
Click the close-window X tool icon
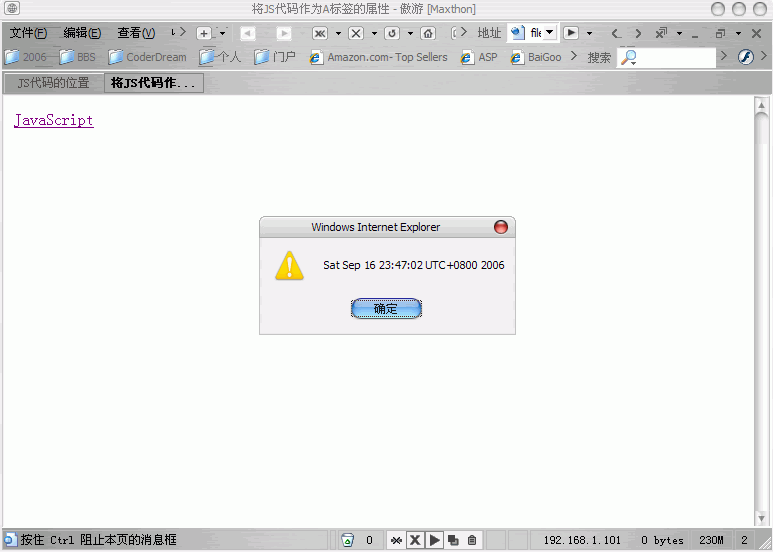coord(661,33)
